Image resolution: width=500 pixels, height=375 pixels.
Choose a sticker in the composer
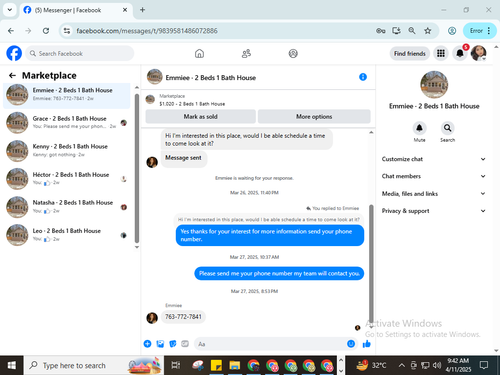(x=173, y=344)
